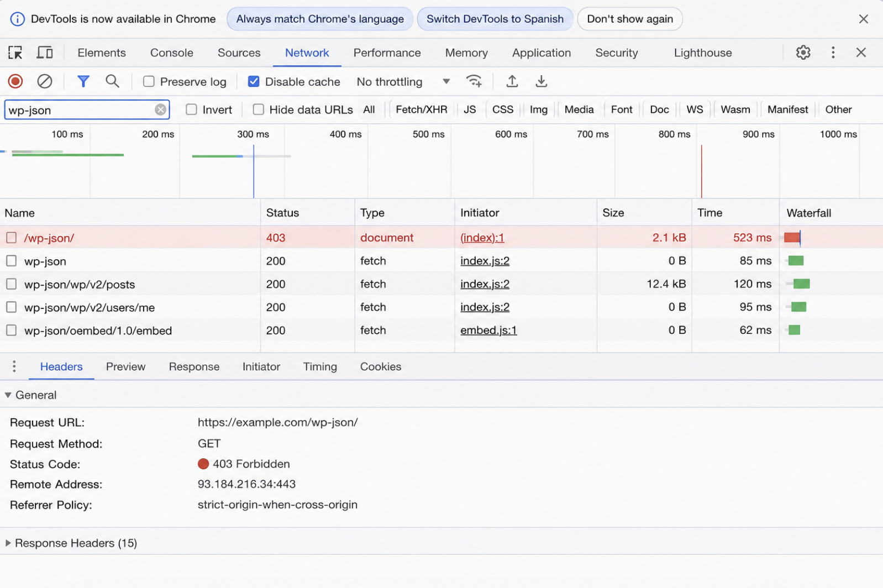883x588 pixels.
Task: Import HAR file upload icon
Action: pyautogui.click(x=512, y=81)
